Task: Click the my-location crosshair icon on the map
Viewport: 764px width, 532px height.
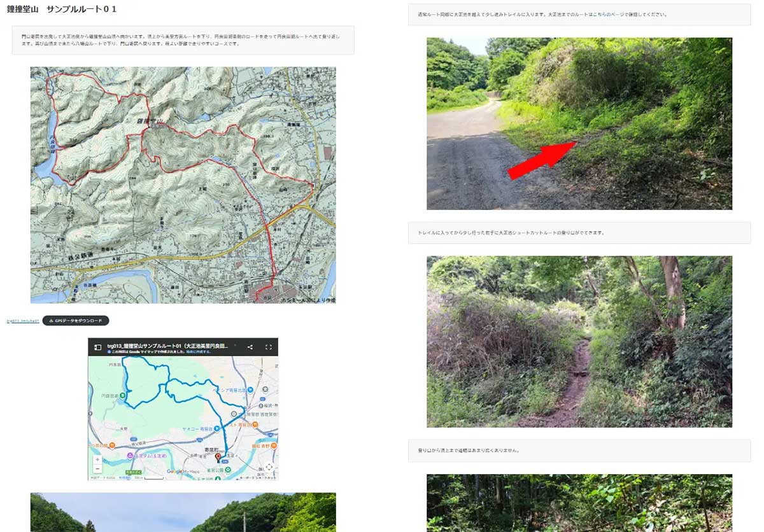Action: (x=269, y=467)
